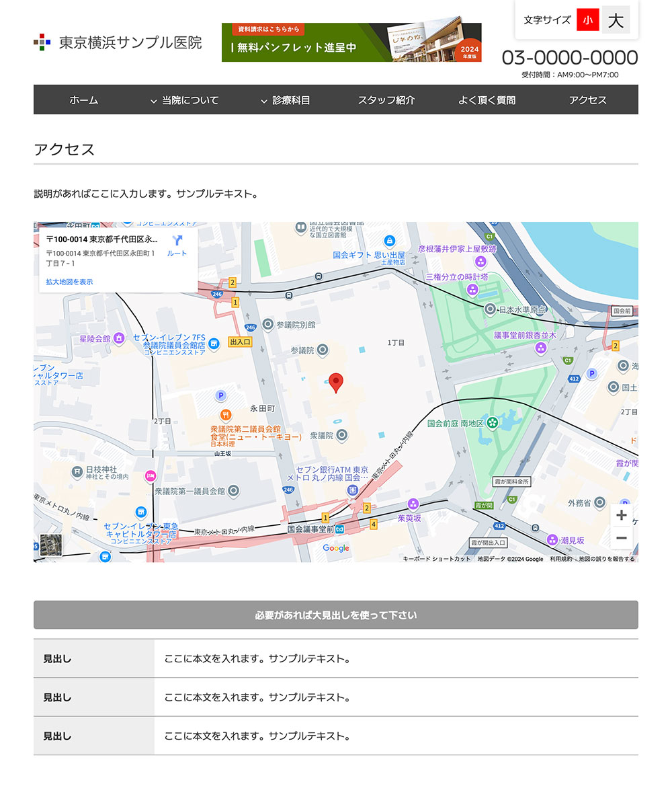Screen dimensions: 672x811
Task: Expand the 当院について dropdown menu
Action: [184, 100]
